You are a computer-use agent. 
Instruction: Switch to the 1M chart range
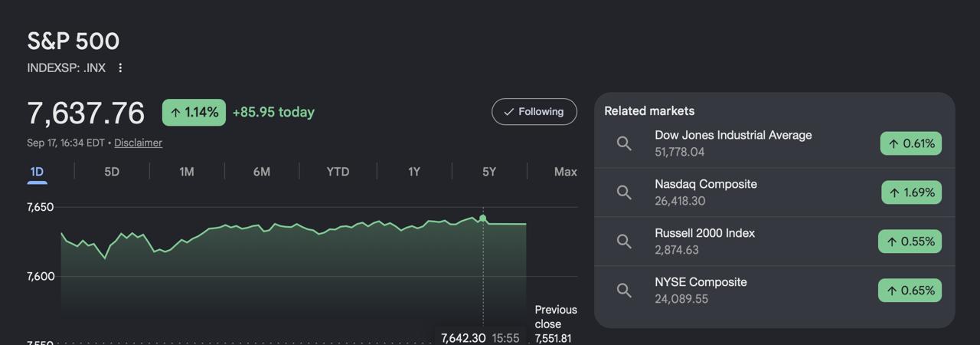(x=187, y=172)
